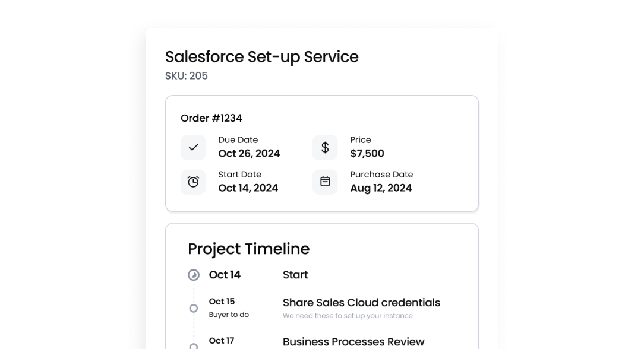Click the alarm clock icon beside Start Date

(193, 182)
